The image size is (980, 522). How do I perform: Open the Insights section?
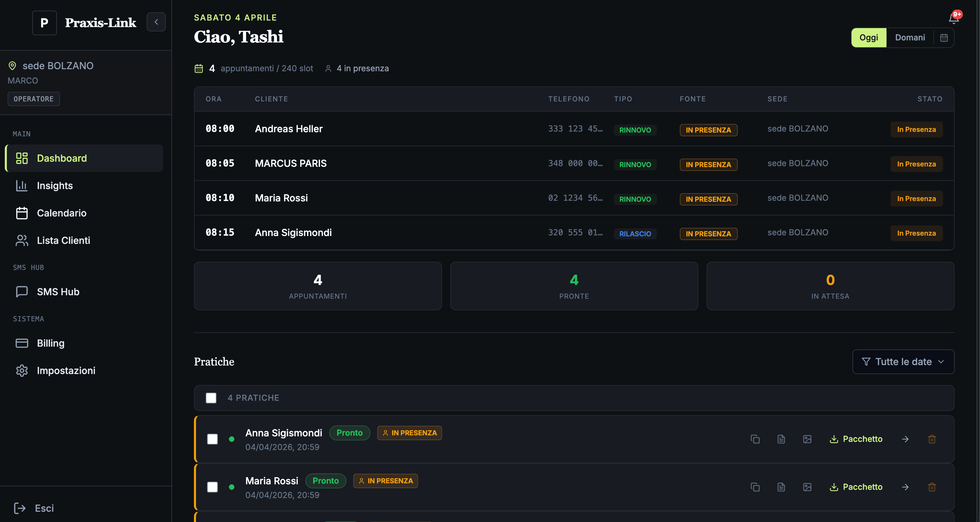pyautogui.click(x=55, y=186)
